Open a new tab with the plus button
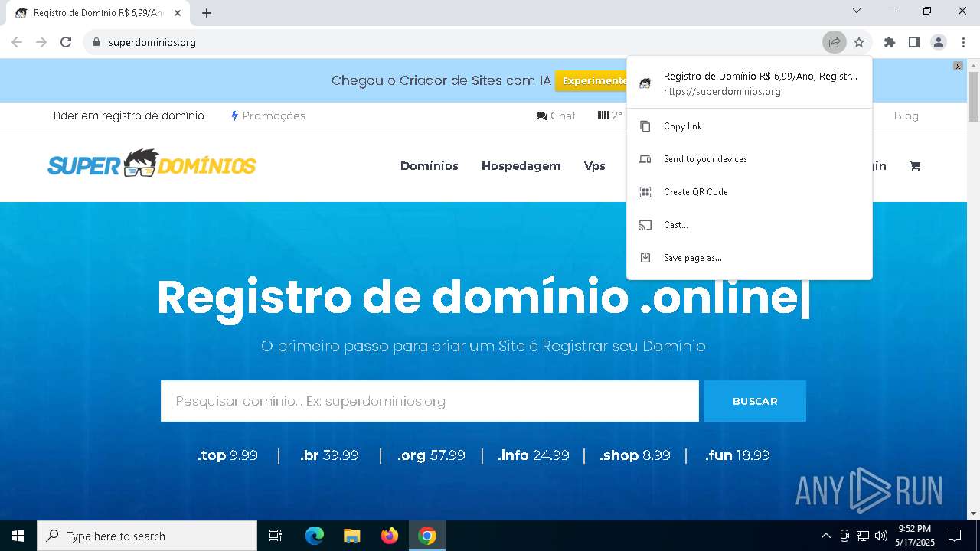This screenshot has height=551, width=980. click(207, 13)
